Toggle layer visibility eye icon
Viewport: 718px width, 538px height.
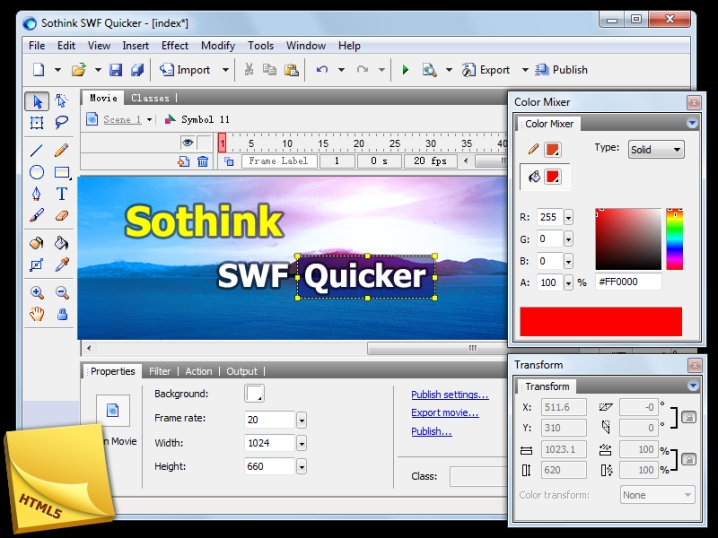coord(186,143)
